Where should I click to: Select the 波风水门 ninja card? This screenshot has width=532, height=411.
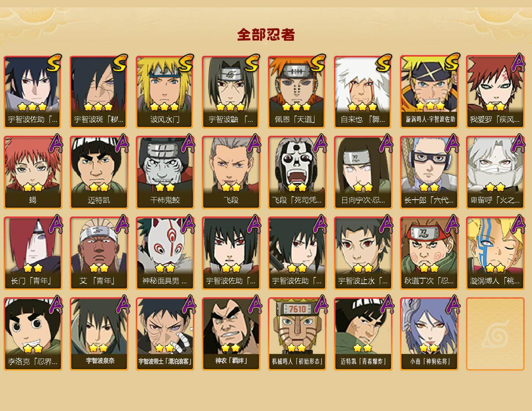click(x=165, y=92)
